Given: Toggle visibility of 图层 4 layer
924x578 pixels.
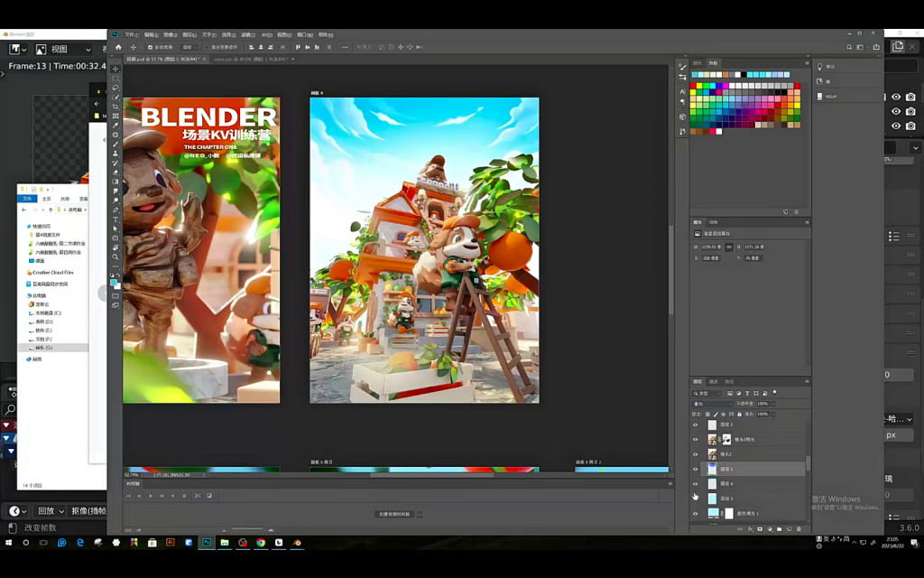Looking at the screenshot, I should point(695,484).
